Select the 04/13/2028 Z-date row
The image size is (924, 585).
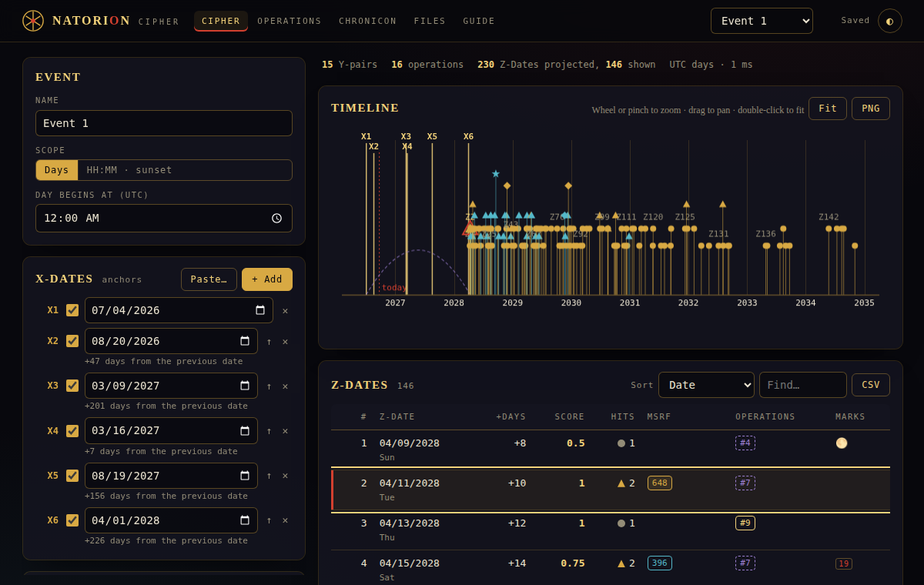(611, 530)
